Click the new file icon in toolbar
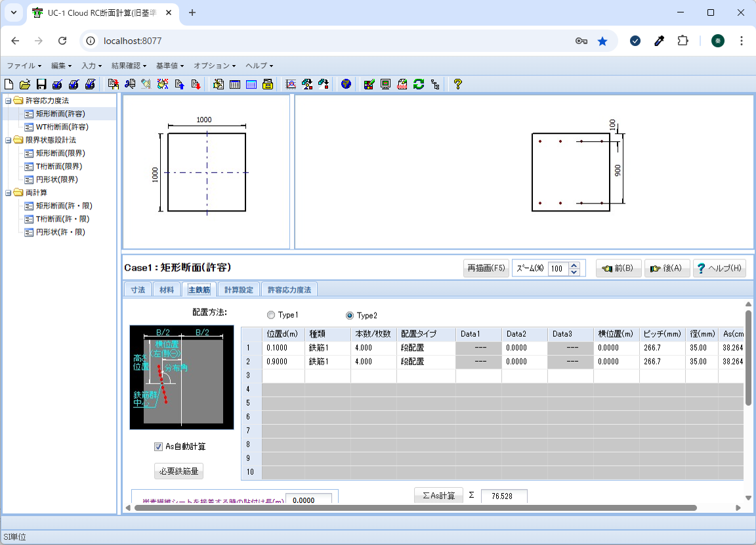Screen dimensions: 756x545 click(9, 84)
